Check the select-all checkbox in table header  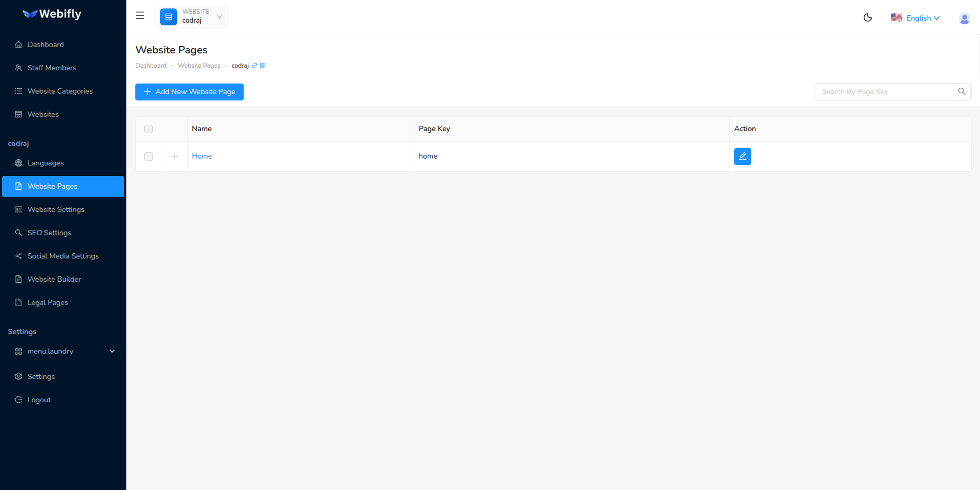coord(148,128)
